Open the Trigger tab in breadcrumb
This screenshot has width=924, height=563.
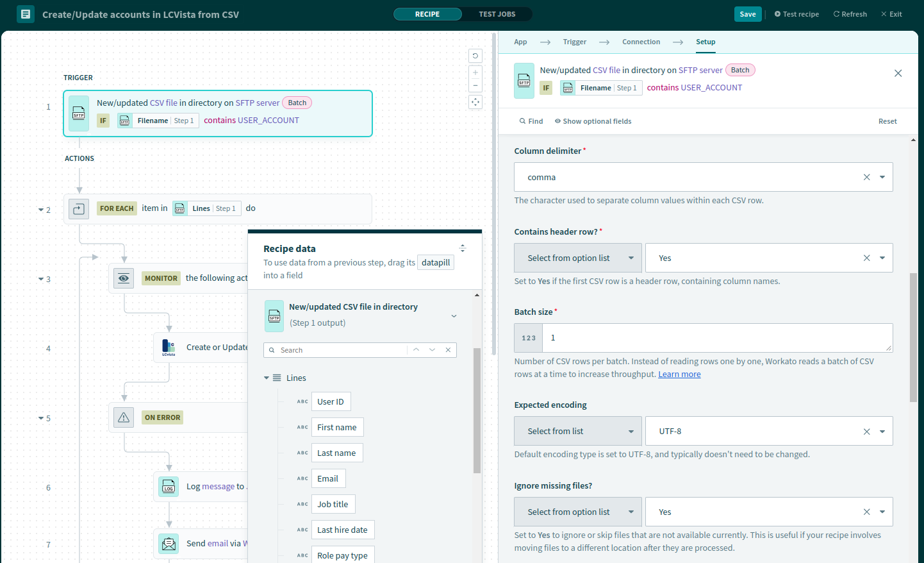tap(574, 42)
